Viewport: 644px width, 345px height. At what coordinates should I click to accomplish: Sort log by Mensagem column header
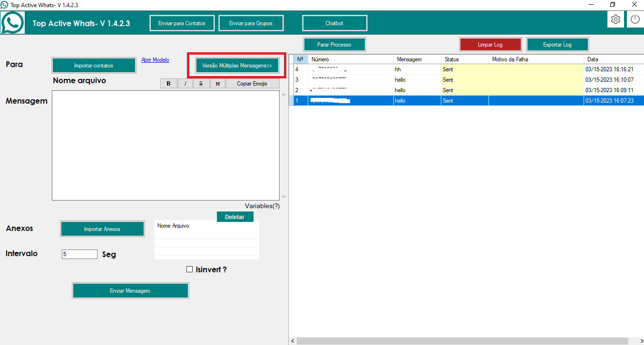point(417,59)
